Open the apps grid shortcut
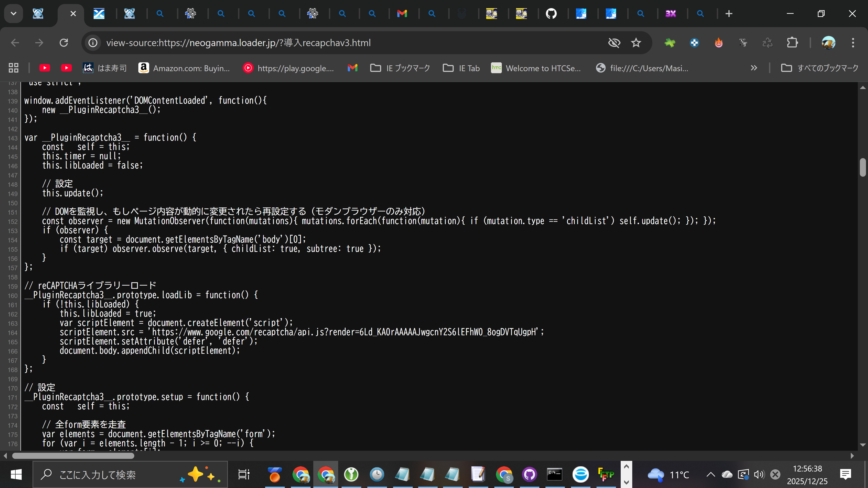Image resolution: width=868 pixels, height=488 pixels. (x=14, y=68)
